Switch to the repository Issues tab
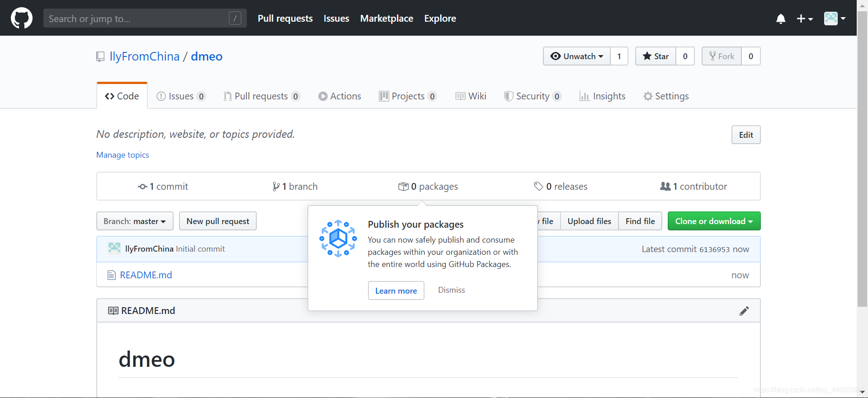Image resolution: width=868 pixels, height=398 pixels. point(181,96)
